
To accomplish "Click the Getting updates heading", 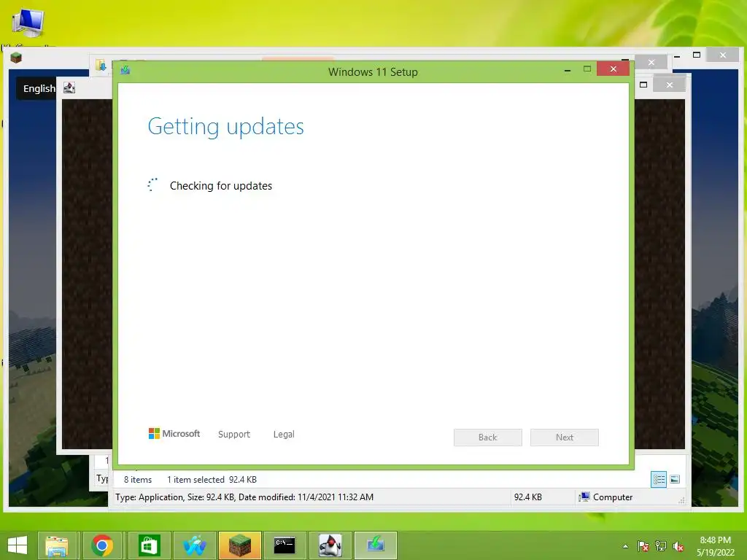I will 226,127.
